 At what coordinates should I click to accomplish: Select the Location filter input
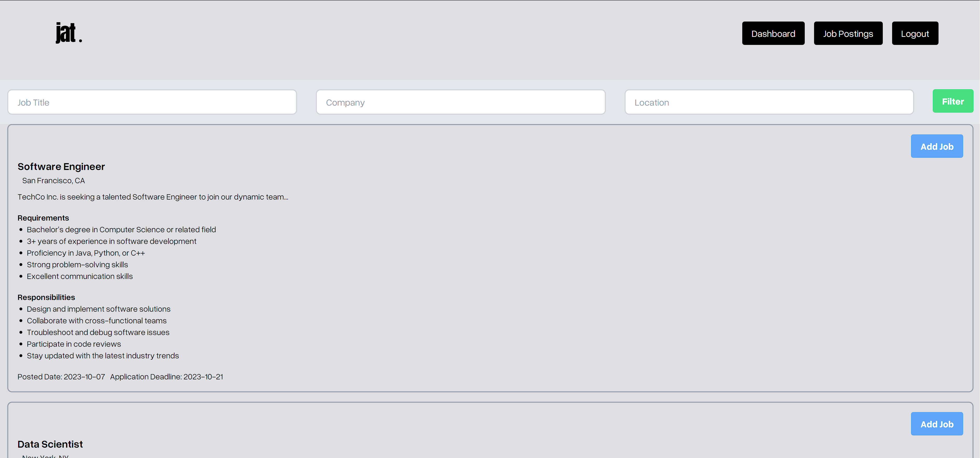pyautogui.click(x=768, y=102)
